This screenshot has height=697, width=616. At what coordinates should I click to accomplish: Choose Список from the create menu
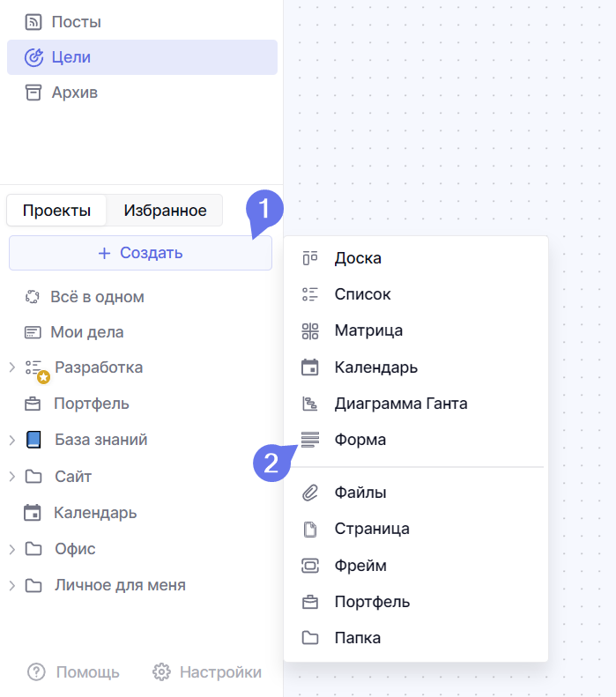point(362,294)
